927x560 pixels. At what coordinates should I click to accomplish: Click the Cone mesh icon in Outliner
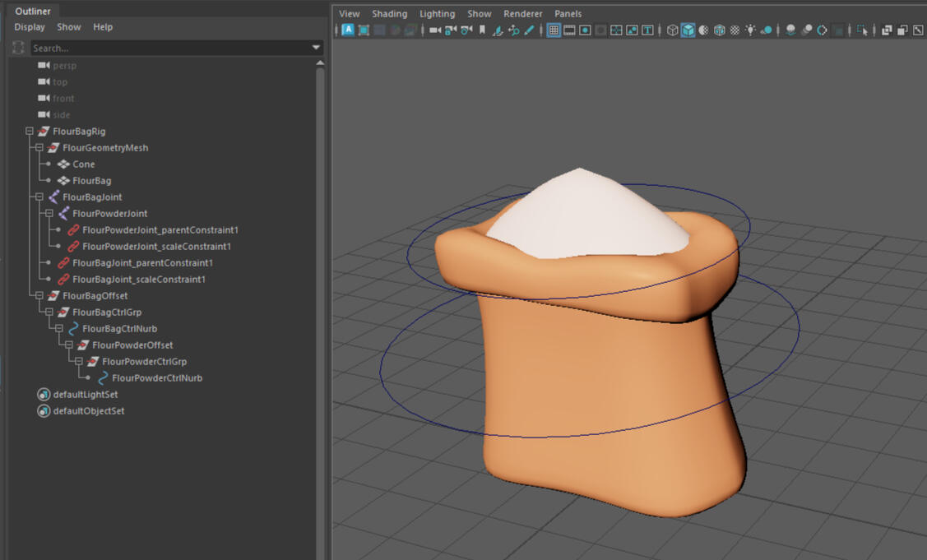tap(63, 164)
